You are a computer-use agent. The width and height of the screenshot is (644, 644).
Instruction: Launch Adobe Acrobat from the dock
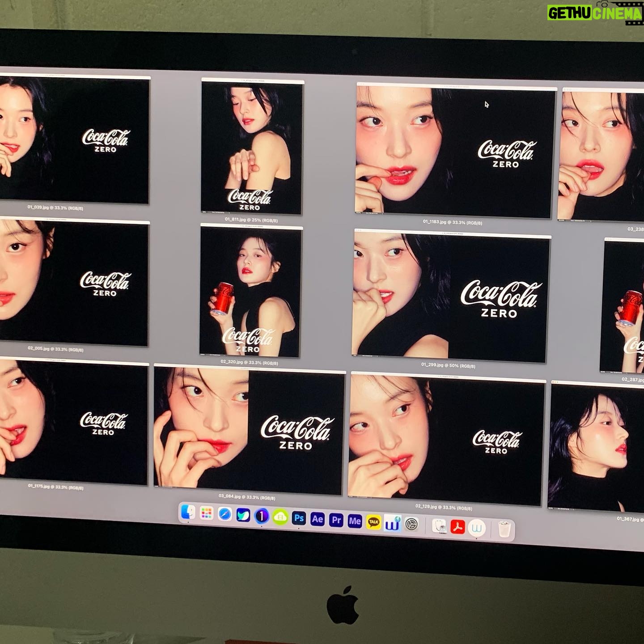[458, 527]
